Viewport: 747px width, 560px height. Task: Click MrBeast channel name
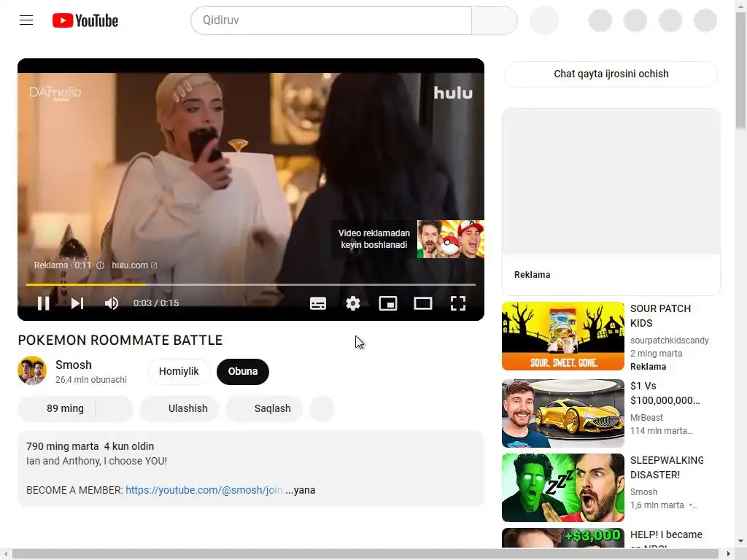pyautogui.click(x=646, y=418)
